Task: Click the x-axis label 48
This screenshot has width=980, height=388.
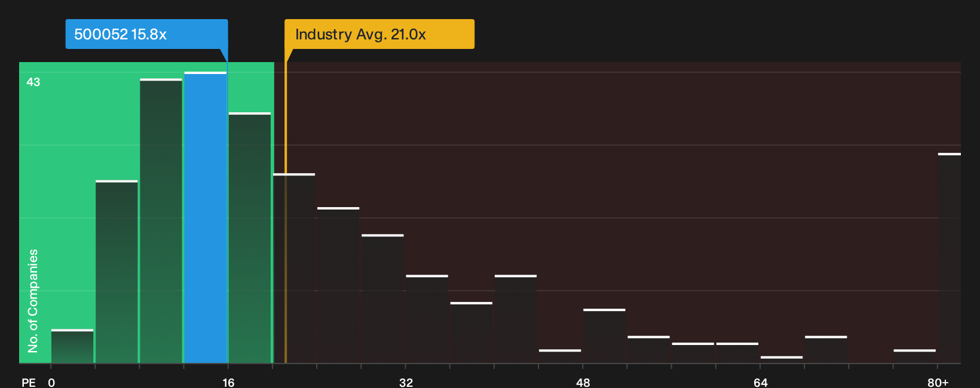Action: (583, 383)
